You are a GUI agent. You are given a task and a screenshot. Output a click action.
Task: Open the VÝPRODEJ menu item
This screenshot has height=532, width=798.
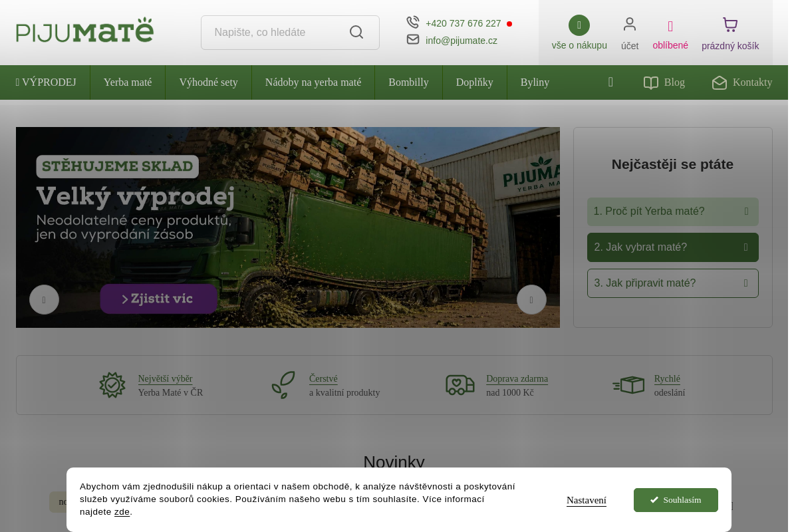pos(46,82)
